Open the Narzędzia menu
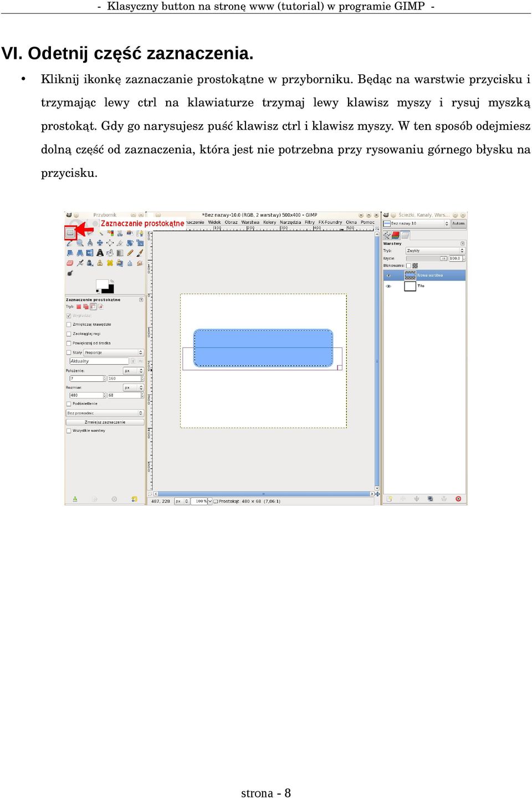 pyautogui.click(x=290, y=222)
